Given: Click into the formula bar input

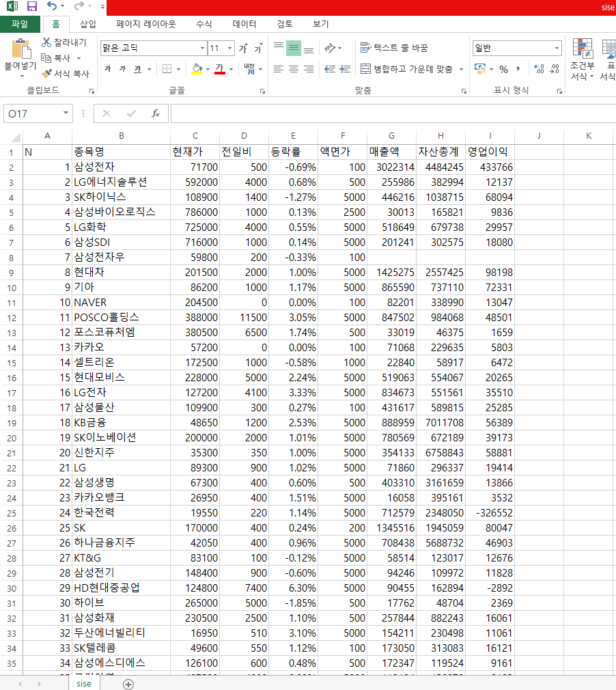Looking at the screenshot, I should click(393, 113).
